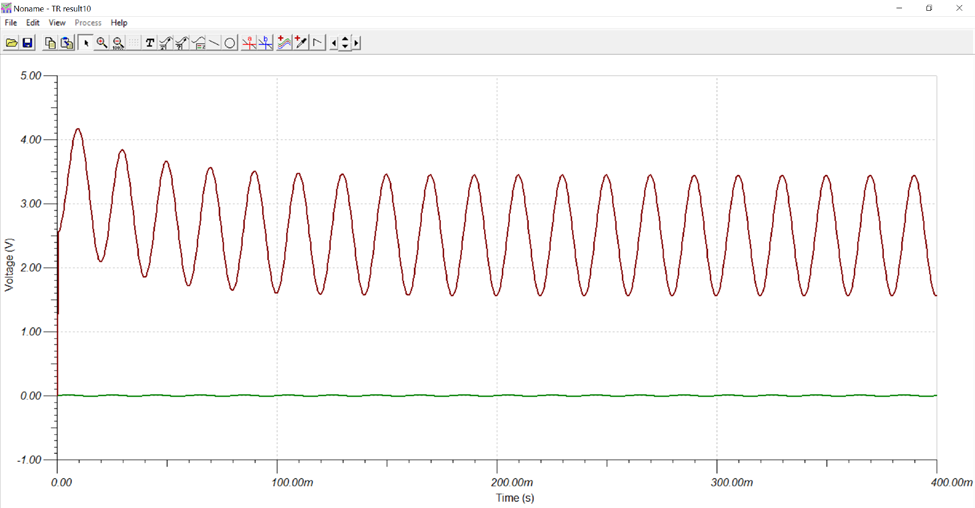Screen dimensions: 975x508
Task: Click the left arrow scroll button
Action: click(x=334, y=43)
